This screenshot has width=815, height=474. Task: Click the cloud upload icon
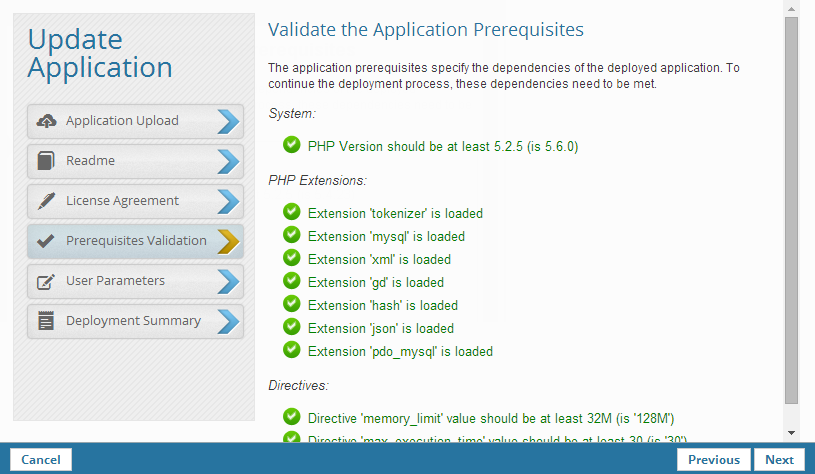click(x=46, y=121)
